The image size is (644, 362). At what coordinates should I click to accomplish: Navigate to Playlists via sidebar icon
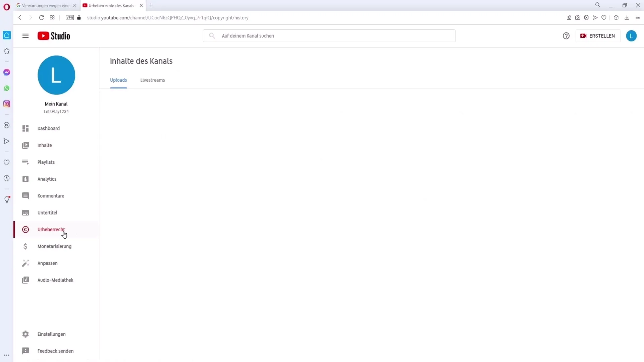(25, 162)
